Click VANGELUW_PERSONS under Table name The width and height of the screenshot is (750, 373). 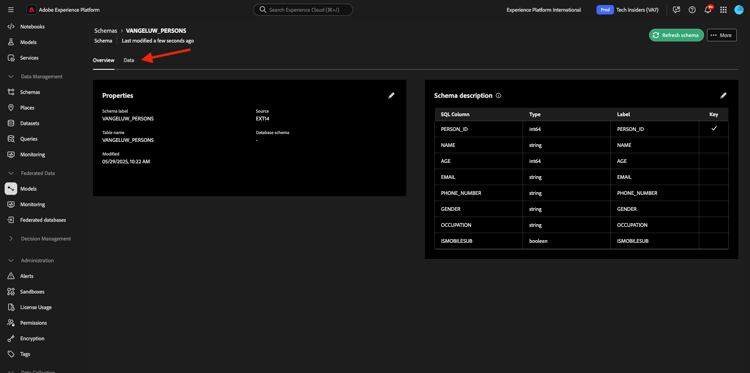pyautogui.click(x=128, y=140)
